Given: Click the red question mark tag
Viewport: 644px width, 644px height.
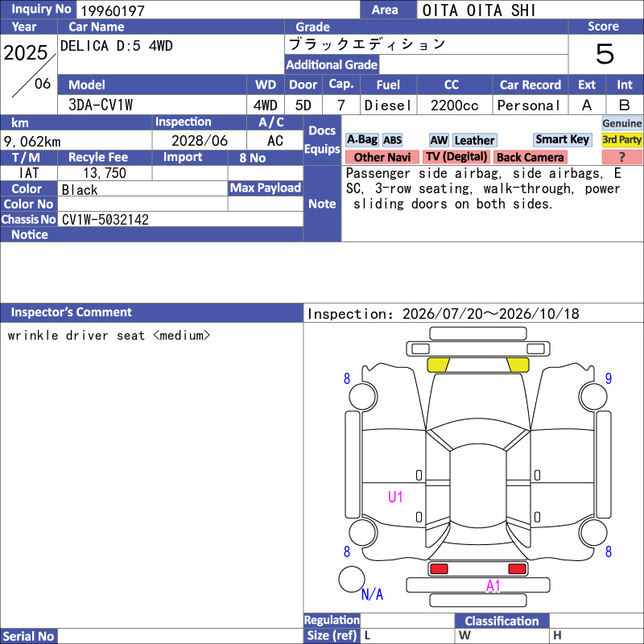Looking at the screenshot, I should coord(621,157).
